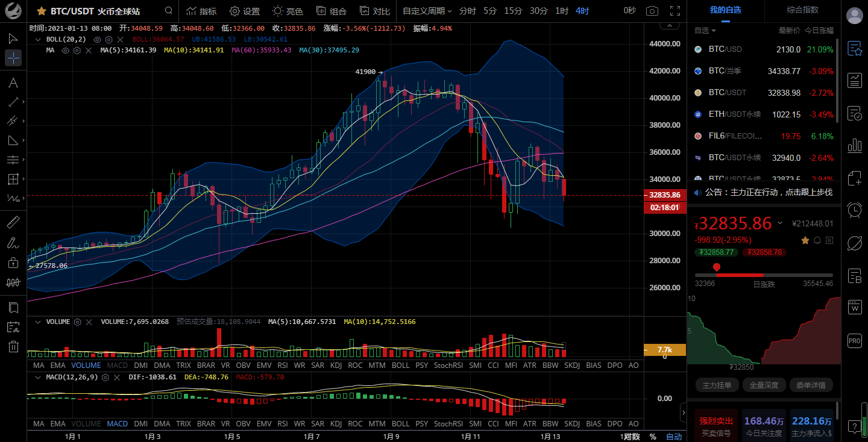Remove the MA indicator
The height and width of the screenshot is (442, 868).
[x=89, y=50]
